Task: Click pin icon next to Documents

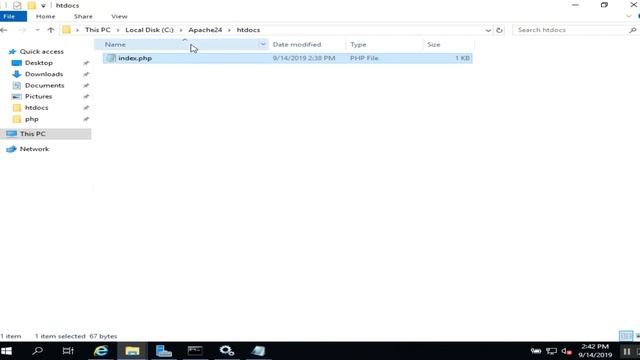Action: coord(86,85)
